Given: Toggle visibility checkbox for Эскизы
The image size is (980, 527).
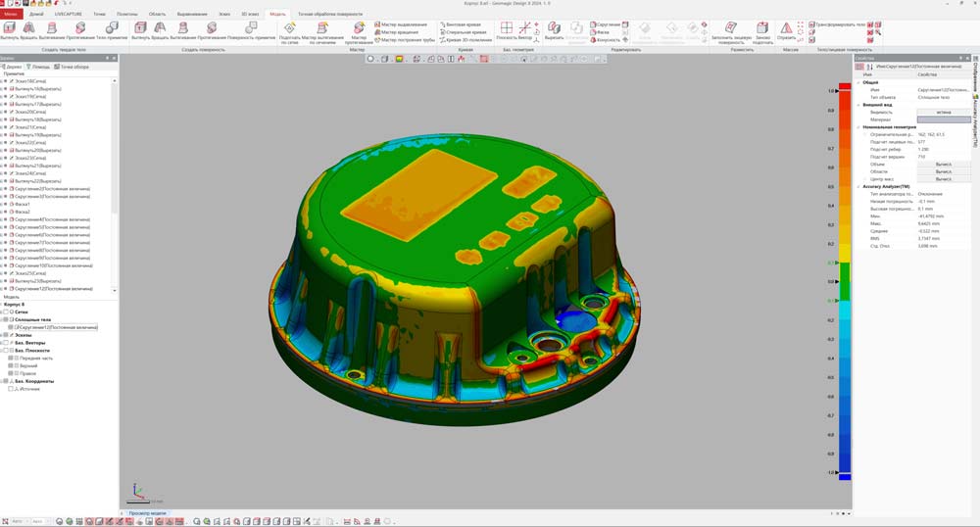Looking at the screenshot, I should coord(6,335).
